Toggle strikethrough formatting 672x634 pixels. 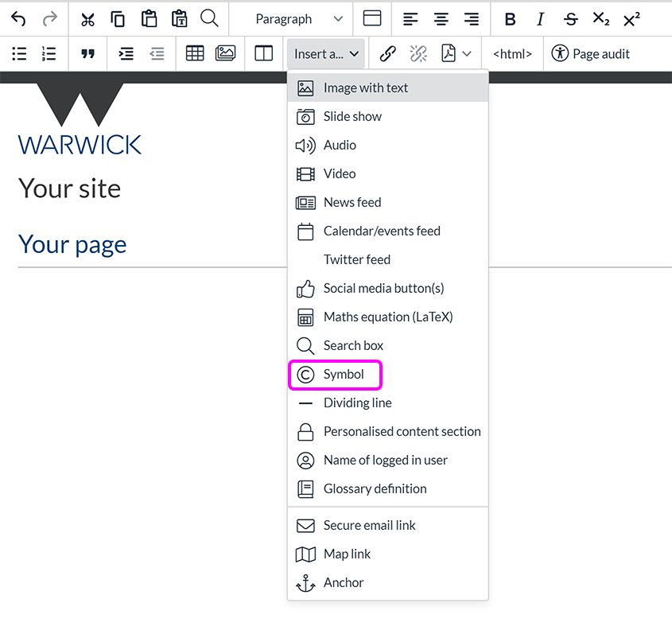tap(570, 19)
